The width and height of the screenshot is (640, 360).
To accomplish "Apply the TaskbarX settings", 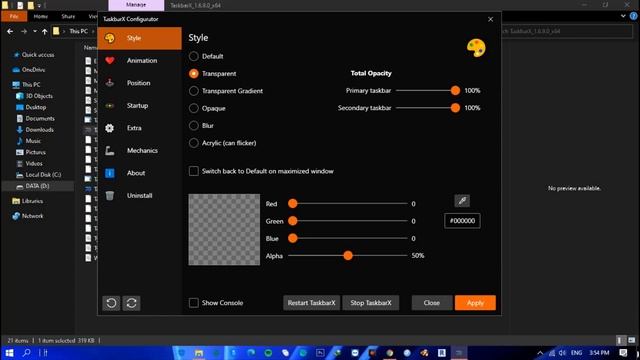I will pyautogui.click(x=475, y=303).
